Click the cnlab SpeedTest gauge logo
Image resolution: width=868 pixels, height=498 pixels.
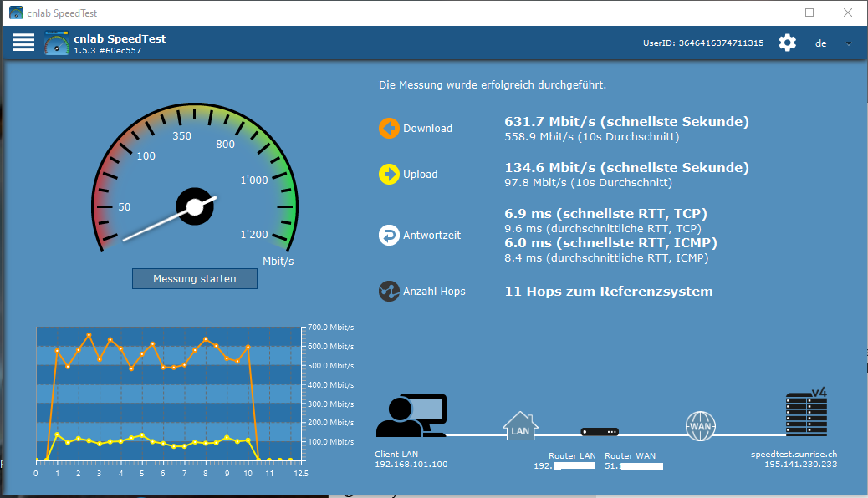click(x=56, y=43)
